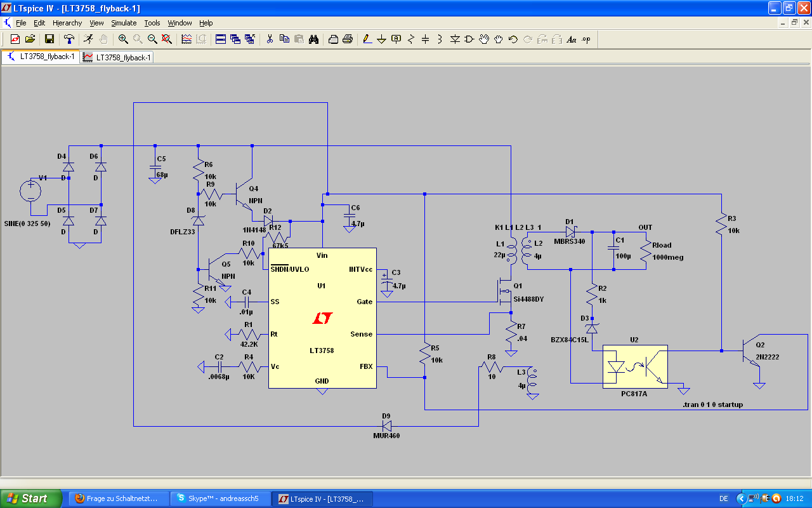Open a file with the folder icon

30,39
